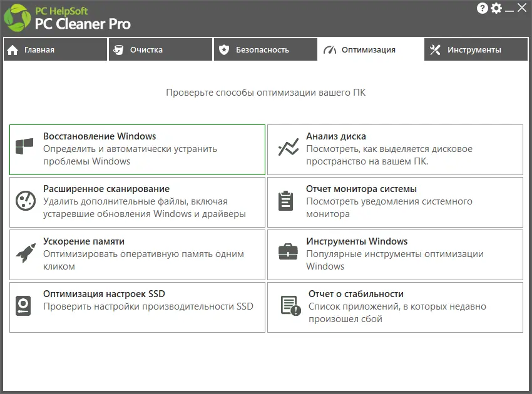
Task: Open the help question mark icon
Action: [x=482, y=8]
